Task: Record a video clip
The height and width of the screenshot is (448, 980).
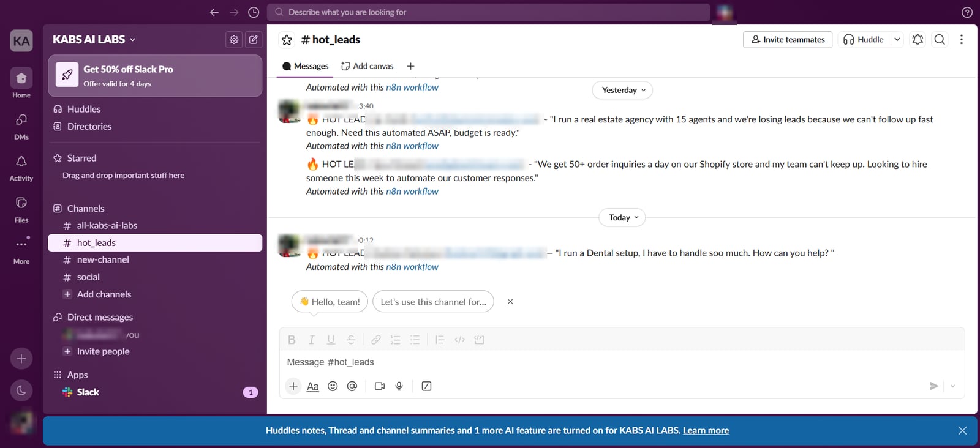Action: click(x=380, y=386)
